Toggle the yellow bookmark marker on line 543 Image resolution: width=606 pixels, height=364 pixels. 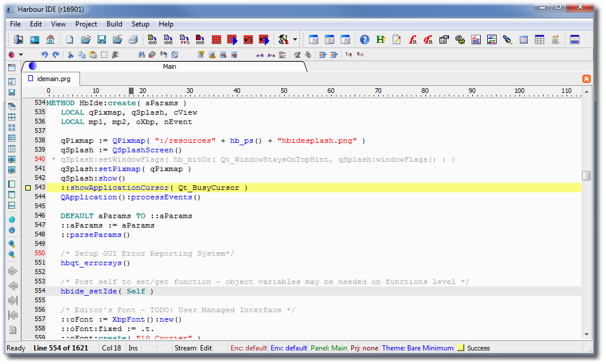pos(28,188)
